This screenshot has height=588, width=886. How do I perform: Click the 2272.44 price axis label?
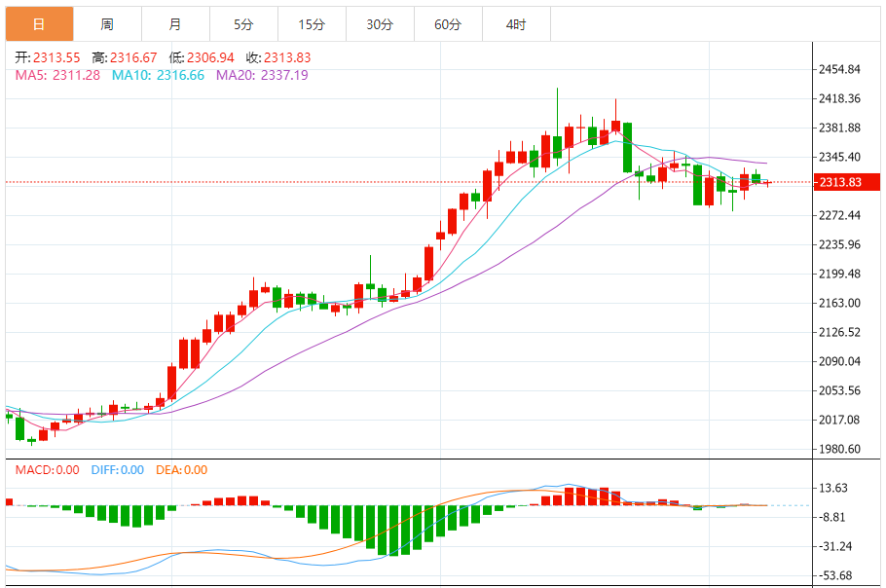click(839, 215)
